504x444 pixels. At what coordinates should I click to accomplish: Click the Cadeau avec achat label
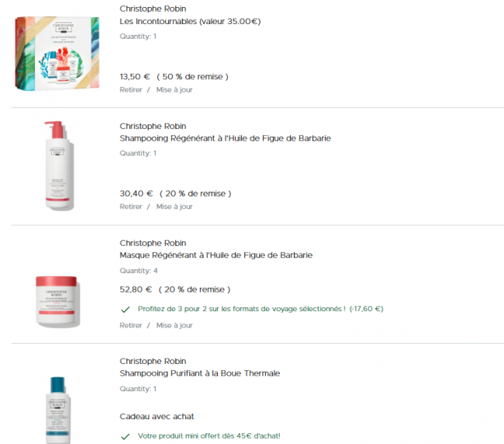157,416
